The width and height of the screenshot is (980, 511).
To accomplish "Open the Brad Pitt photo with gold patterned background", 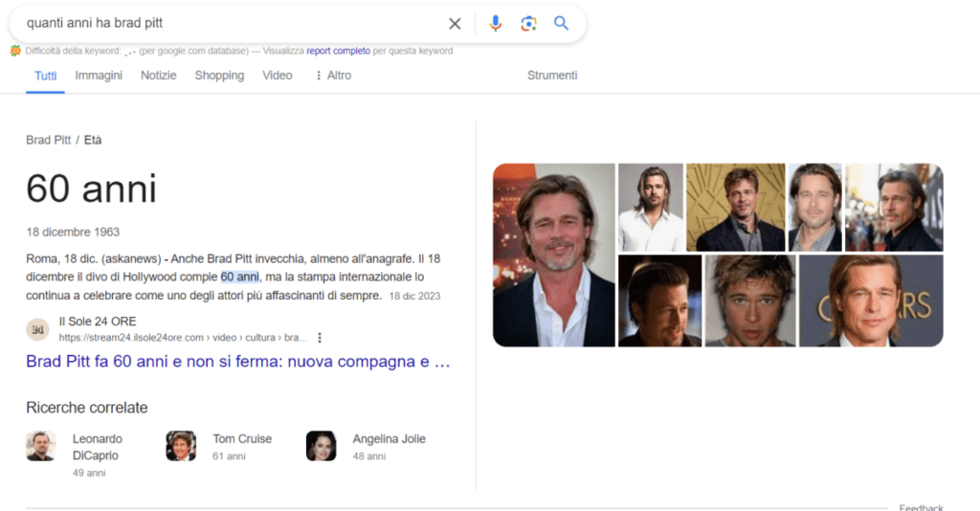I will [736, 208].
